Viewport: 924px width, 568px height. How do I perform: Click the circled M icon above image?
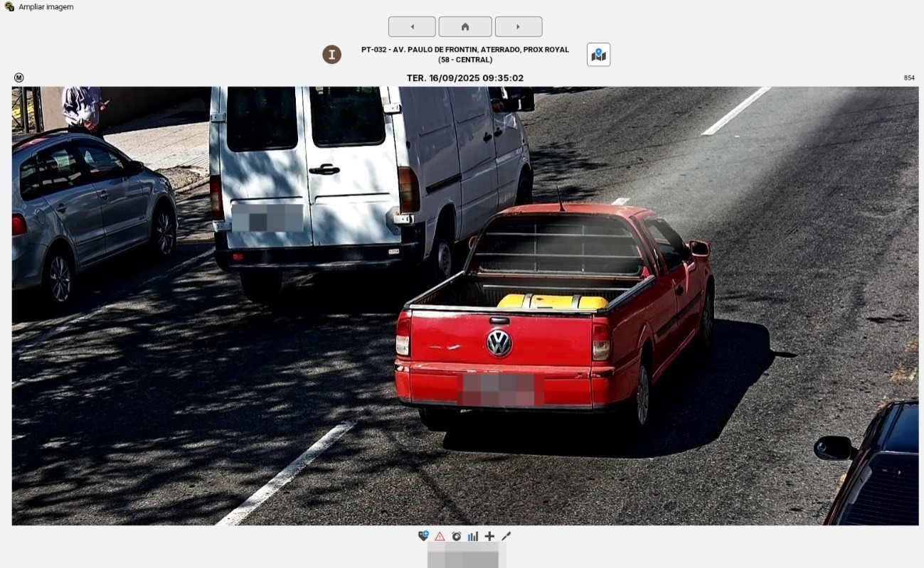[18, 77]
